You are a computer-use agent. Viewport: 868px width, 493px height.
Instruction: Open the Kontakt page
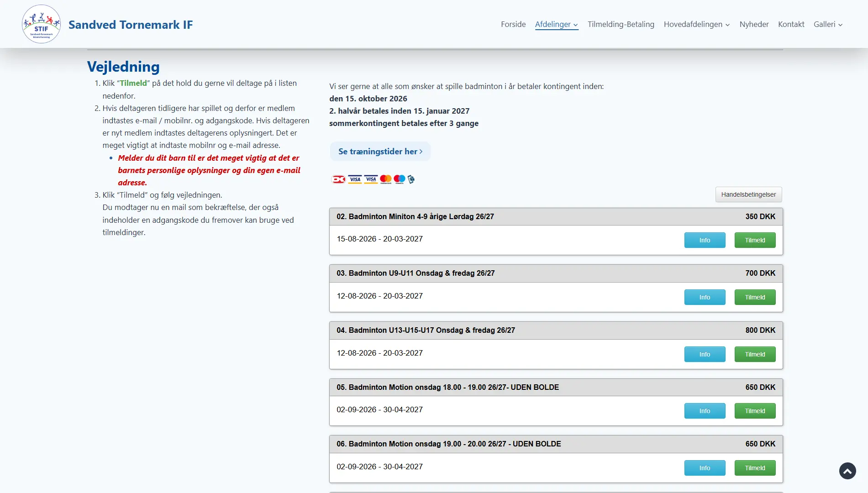[x=791, y=24]
